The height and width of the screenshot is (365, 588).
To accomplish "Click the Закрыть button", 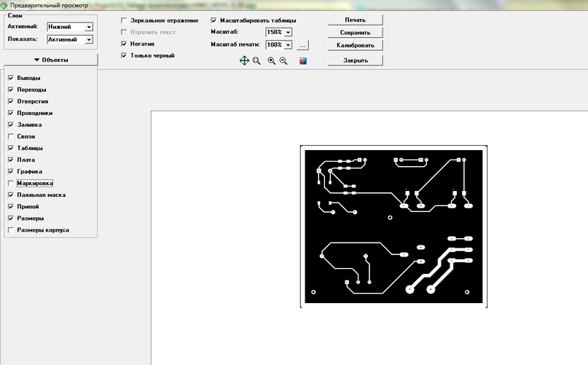I will 355,60.
